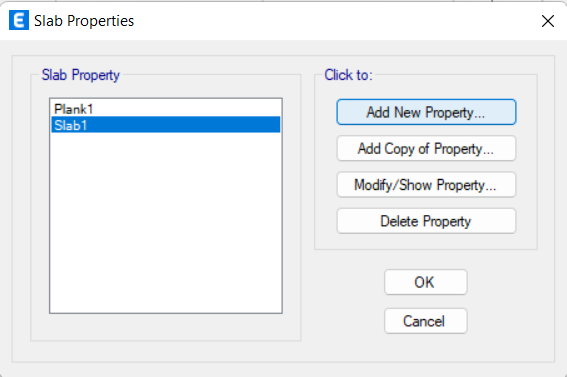Click Add New Property button
This screenshot has width=567, height=377.
(426, 112)
